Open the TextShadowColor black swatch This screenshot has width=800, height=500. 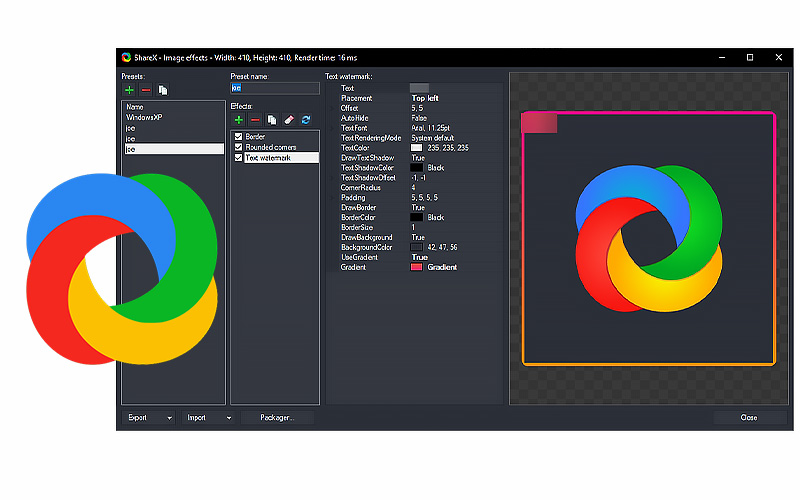click(x=416, y=168)
